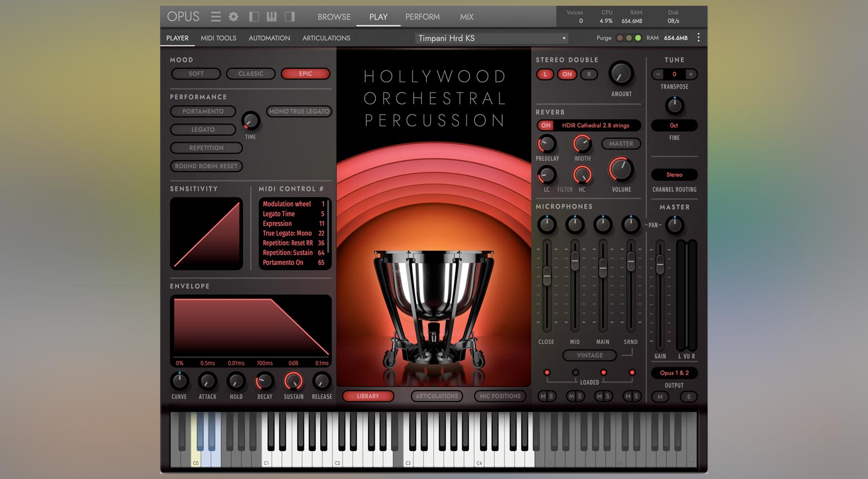868x479 pixels.
Task: Select Stereo Double R channel
Action: tap(589, 74)
